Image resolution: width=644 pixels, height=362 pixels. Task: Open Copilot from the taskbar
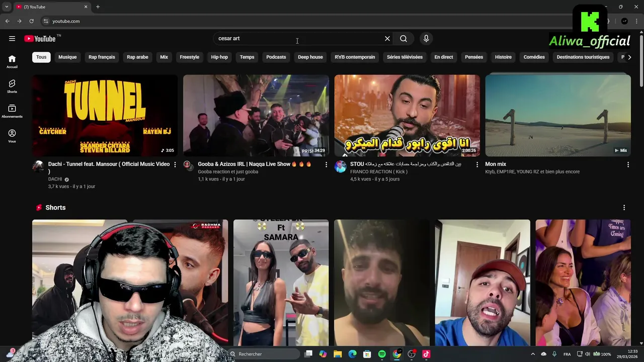click(323, 354)
